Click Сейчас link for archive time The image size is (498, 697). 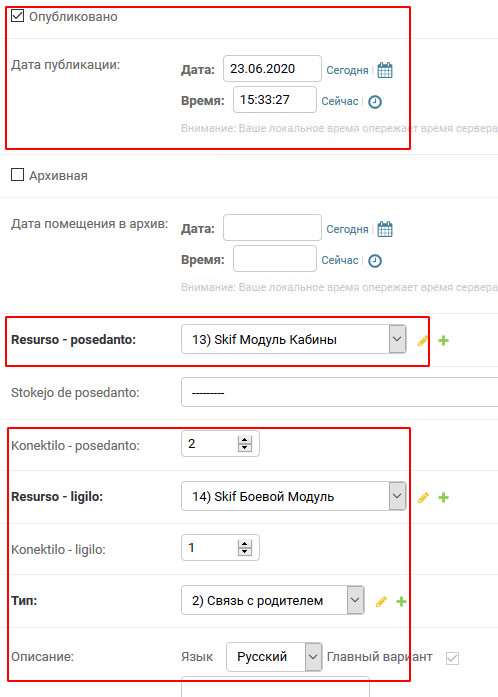point(340,260)
